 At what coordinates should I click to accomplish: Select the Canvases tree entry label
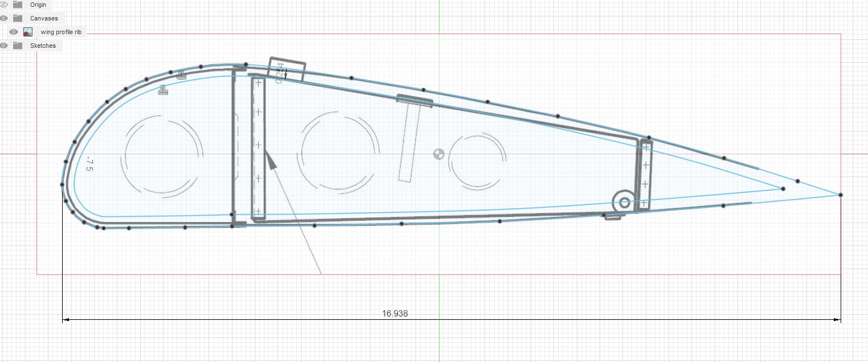pyautogui.click(x=44, y=18)
